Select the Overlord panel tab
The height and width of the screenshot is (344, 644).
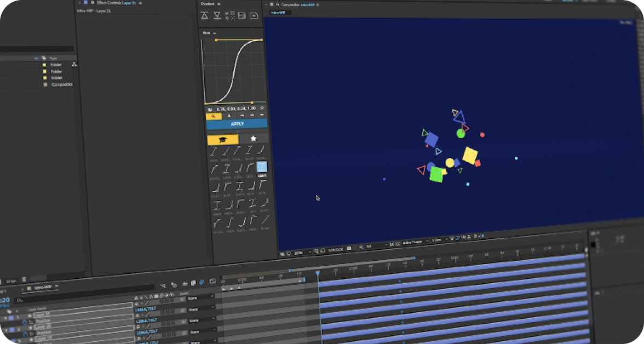click(x=208, y=4)
